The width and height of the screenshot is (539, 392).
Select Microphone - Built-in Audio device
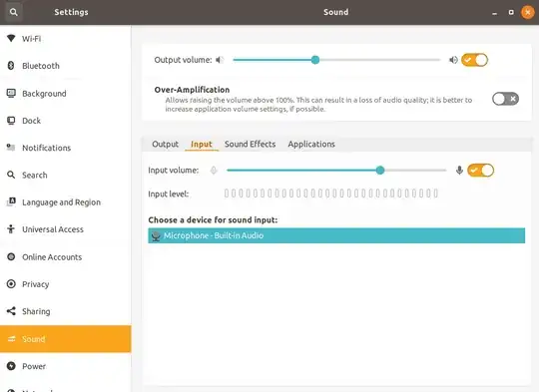click(x=336, y=235)
